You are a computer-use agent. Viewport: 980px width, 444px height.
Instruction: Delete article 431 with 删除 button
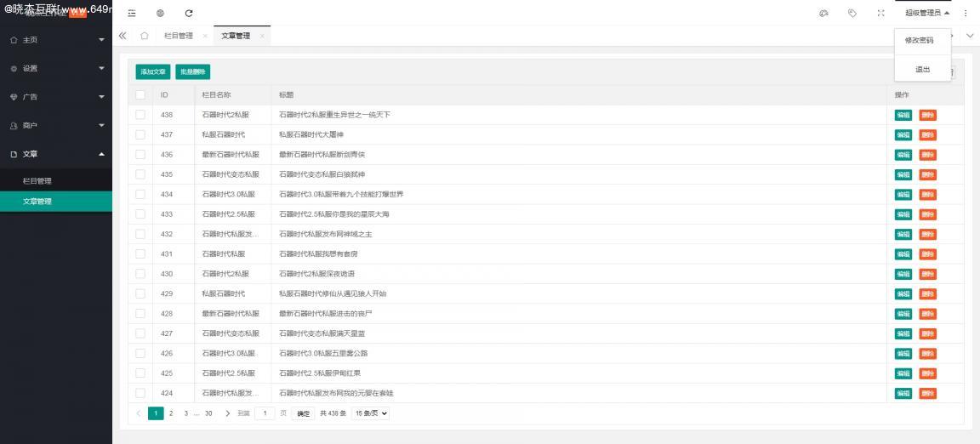[927, 253]
